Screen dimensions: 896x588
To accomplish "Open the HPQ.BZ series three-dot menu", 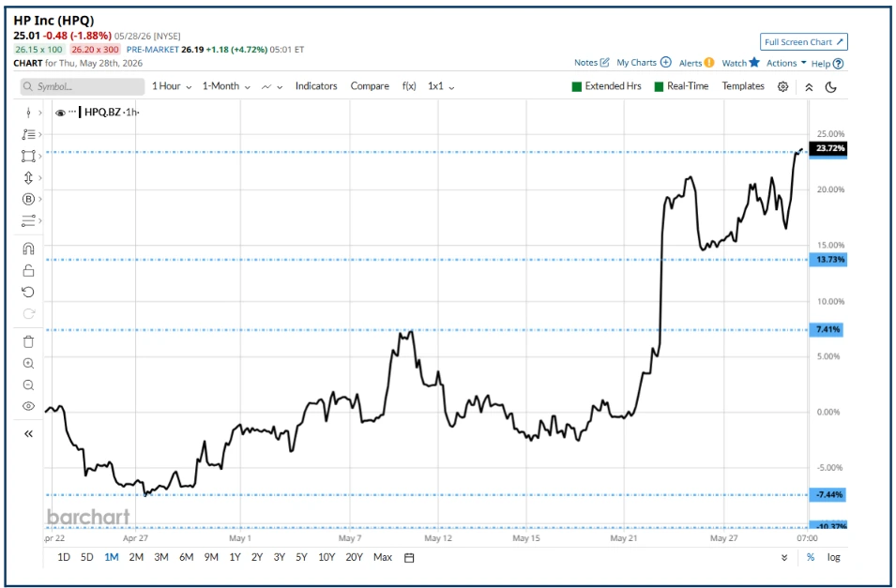I will 72,112.
